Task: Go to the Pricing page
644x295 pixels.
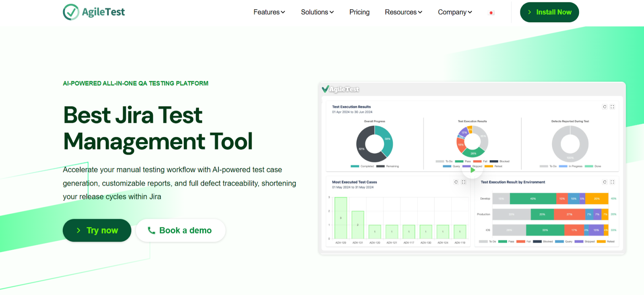Action: pyautogui.click(x=359, y=12)
